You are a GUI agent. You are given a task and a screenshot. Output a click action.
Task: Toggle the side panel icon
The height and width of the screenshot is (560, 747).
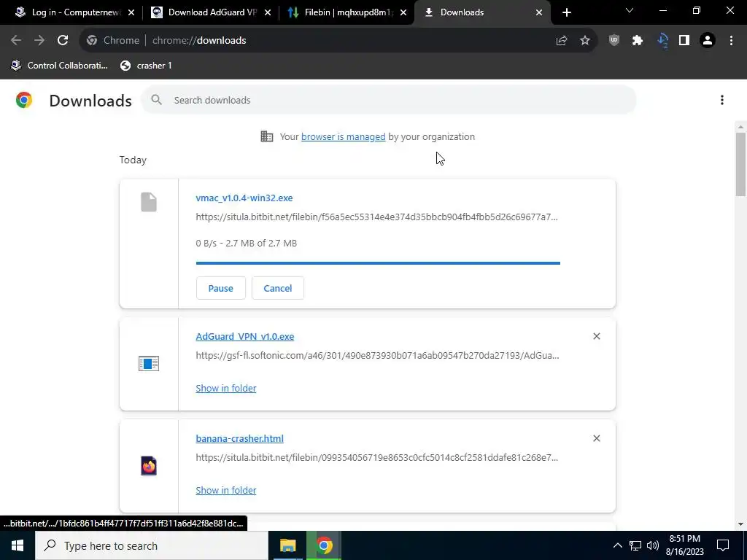tap(684, 41)
